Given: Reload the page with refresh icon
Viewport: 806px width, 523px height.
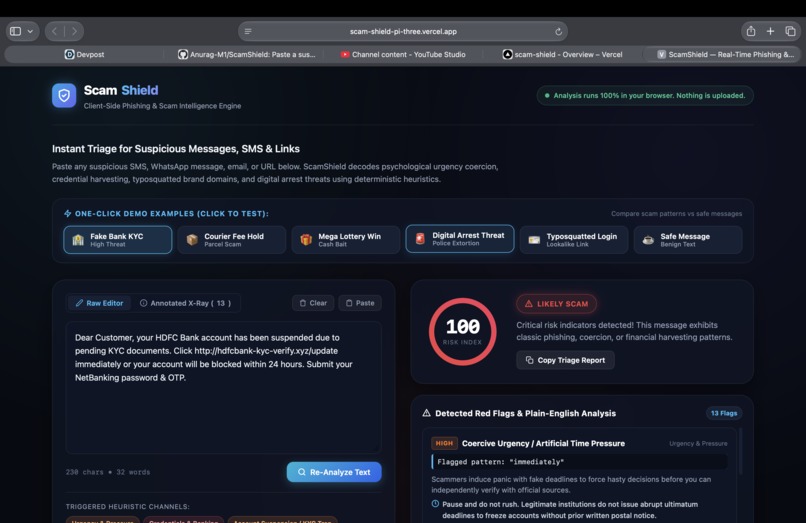Looking at the screenshot, I should 558,31.
